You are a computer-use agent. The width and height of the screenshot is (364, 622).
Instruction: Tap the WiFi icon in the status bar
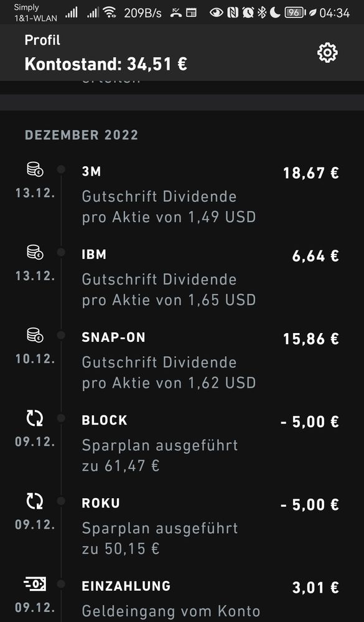tap(108, 12)
